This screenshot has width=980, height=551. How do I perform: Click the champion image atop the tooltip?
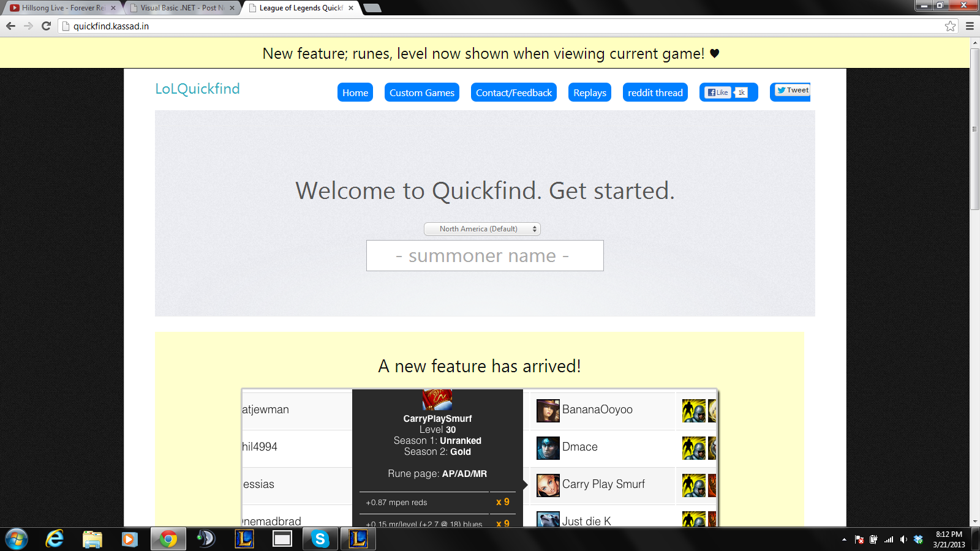point(437,400)
